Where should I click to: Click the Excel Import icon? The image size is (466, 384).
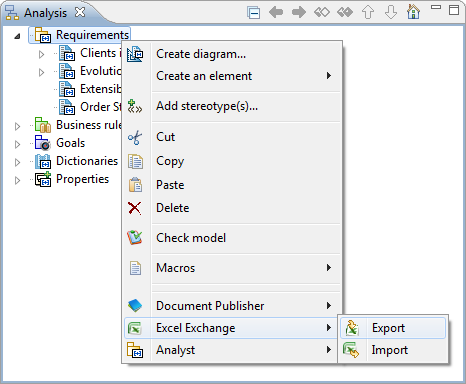(x=351, y=350)
